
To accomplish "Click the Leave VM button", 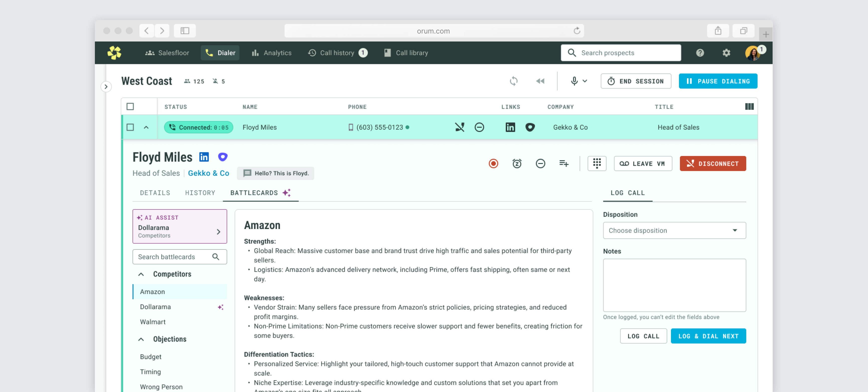I will 643,163.
